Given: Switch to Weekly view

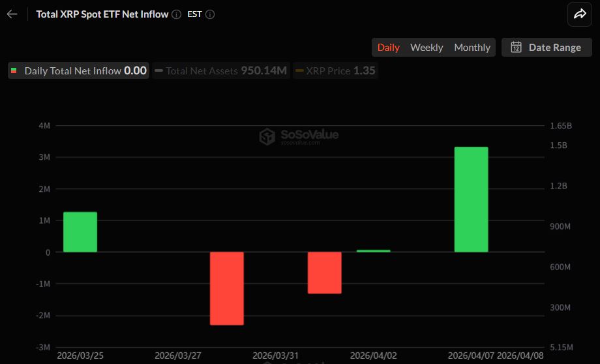Looking at the screenshot, I should [427, 47].
